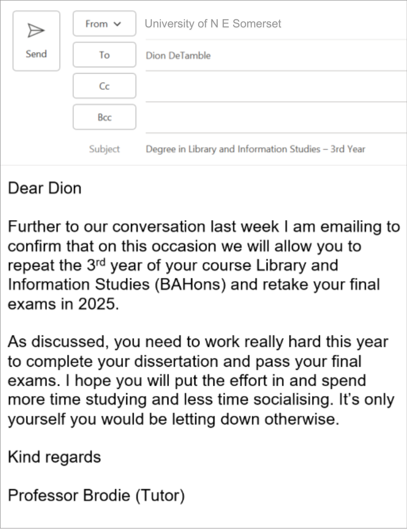The height and width of the screenshot is (532, 407).
Task: Click the word "Further" in the body
Action: (33, 227)
